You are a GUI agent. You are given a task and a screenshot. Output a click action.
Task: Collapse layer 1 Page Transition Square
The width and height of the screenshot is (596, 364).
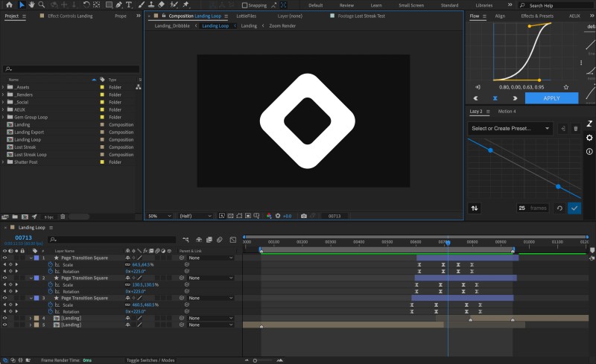click(x=31, y=258)
